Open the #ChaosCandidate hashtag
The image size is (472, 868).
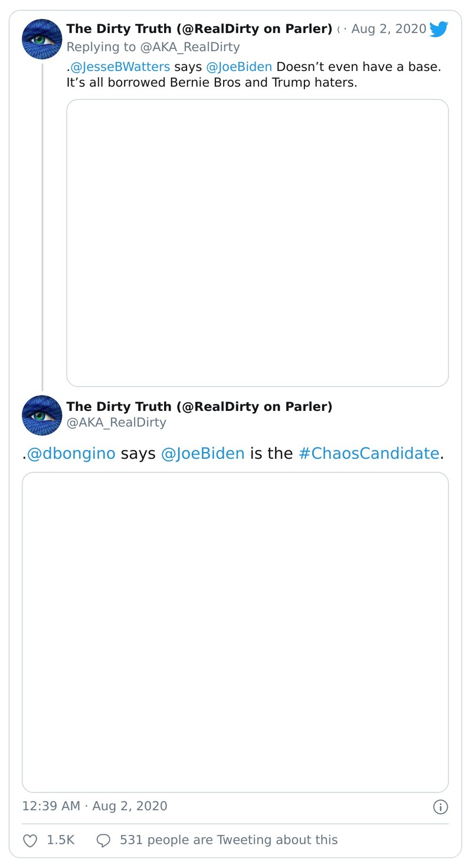[369, 453]
